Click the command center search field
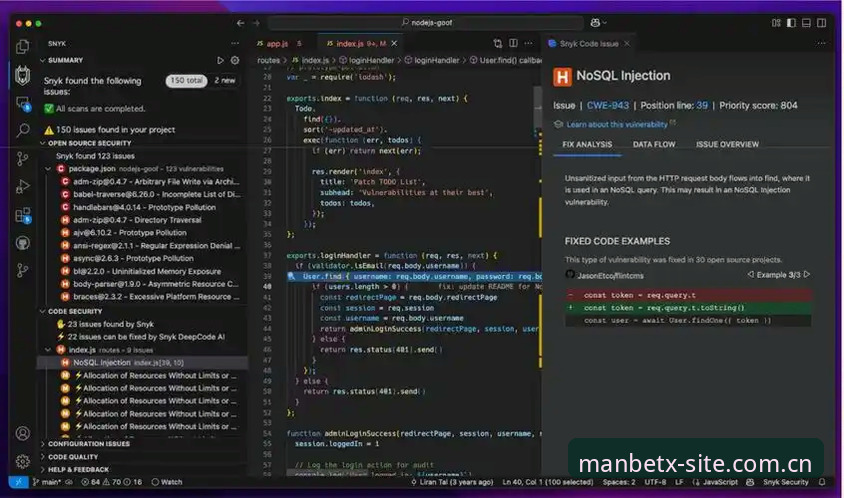 point(426,23)
